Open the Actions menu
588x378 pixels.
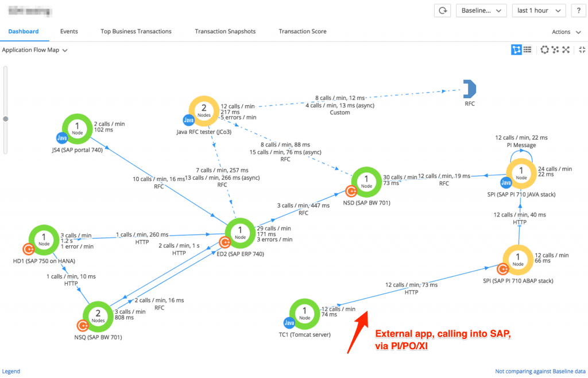tap(564, 32)
